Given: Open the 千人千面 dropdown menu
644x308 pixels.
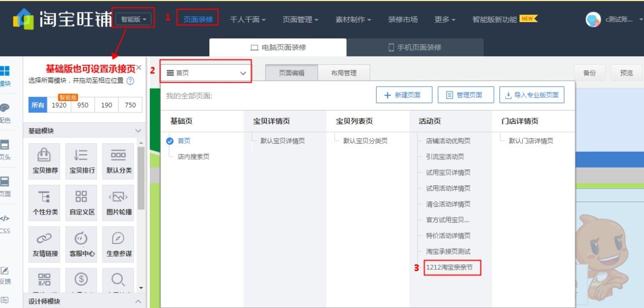Looking at the screenshot, I should pyautogui.click(x=248, y=19).
